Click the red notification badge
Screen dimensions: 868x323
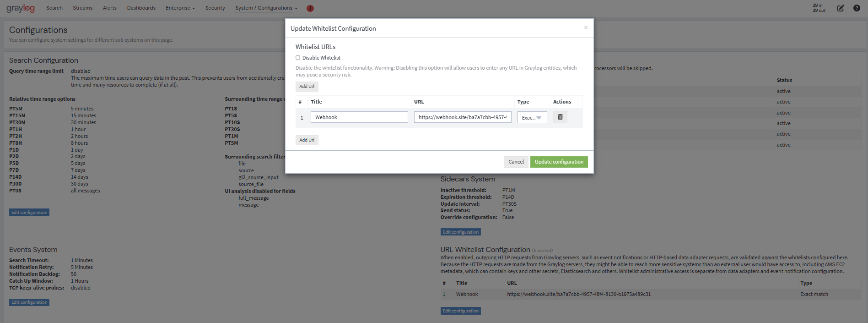[310, 8]
